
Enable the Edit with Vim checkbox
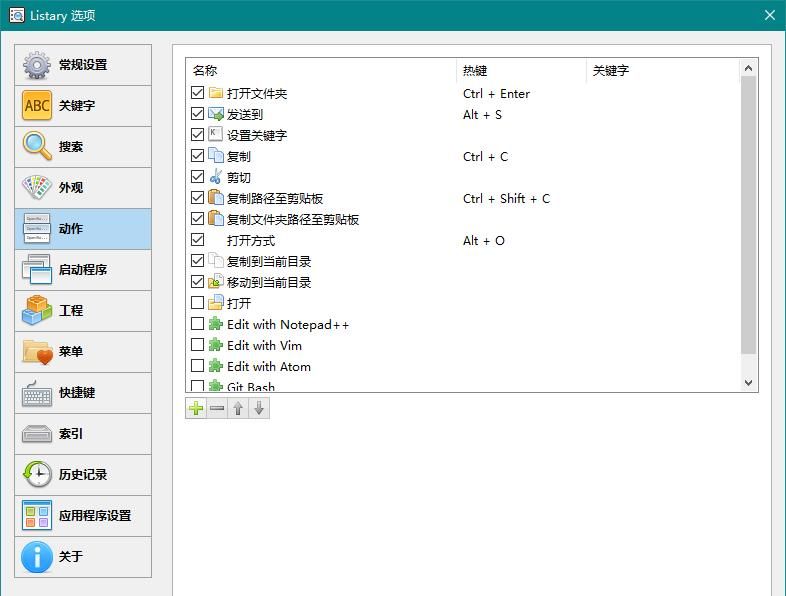coord(198,345)
